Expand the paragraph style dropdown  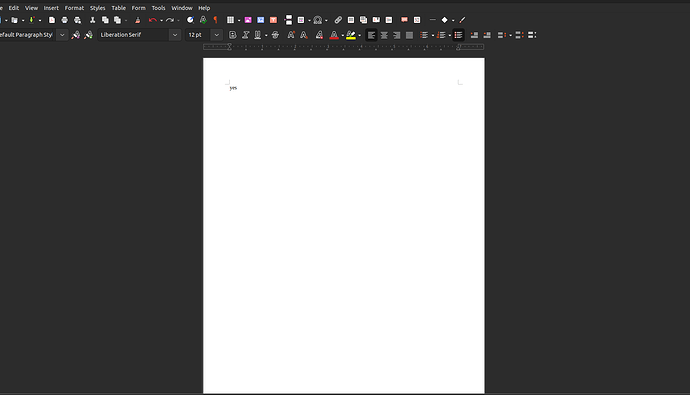62,35
